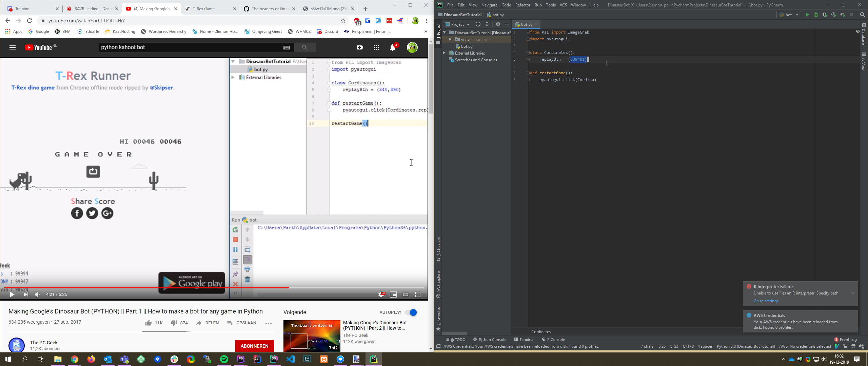Open Project panel settings gear icon
Viewport: 868px width, 366px height.
click(x=498, y=24)
